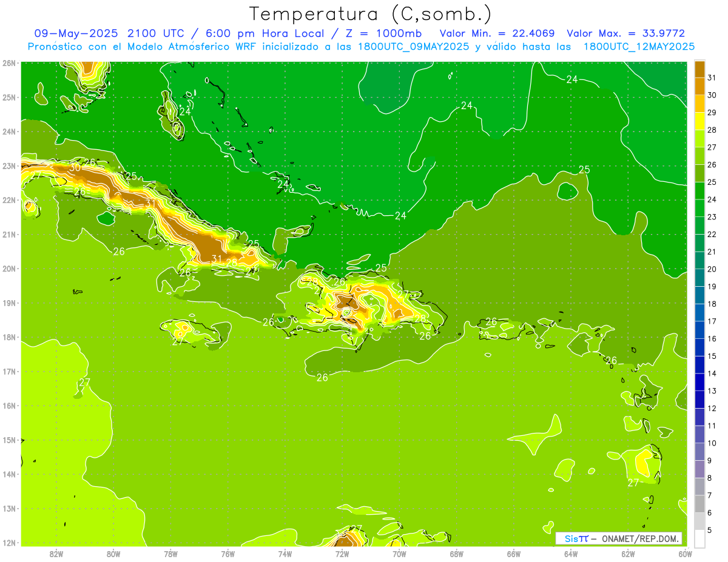
Task: Click the 72W longitude label
Action: point(342,554)
